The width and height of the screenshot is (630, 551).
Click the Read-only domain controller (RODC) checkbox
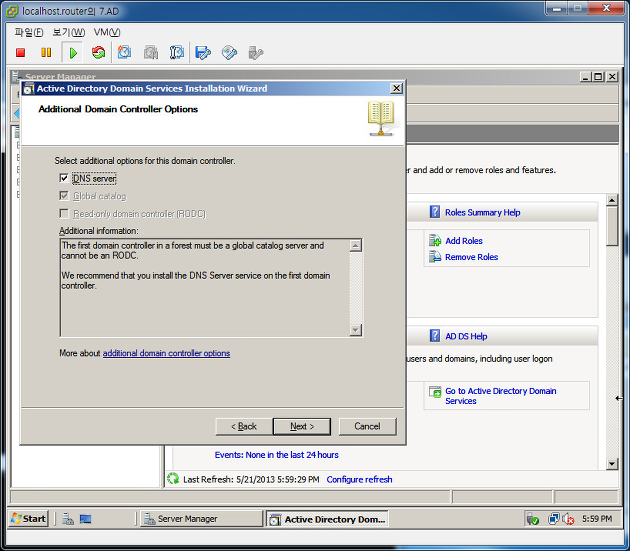pos(64,213)
